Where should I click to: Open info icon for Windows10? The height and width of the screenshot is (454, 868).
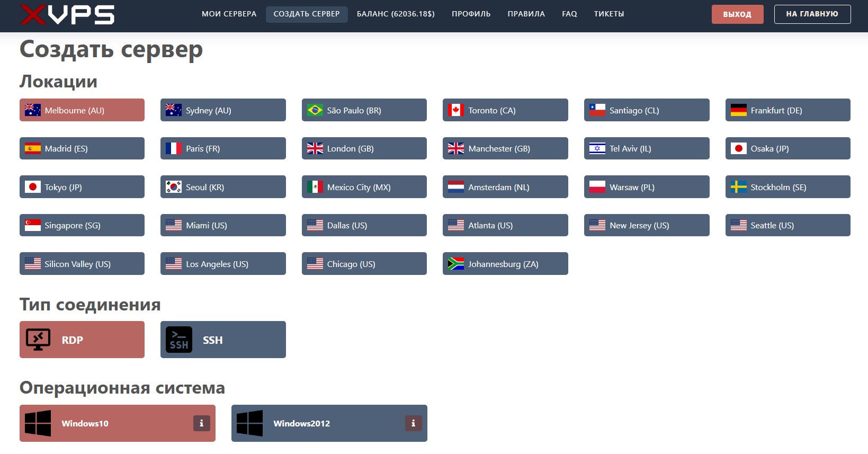pyautogui.click(x=201, y=423)
